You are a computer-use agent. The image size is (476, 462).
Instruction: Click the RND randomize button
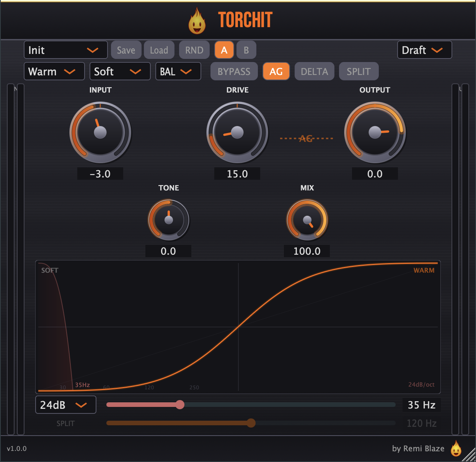pos(194,50)
